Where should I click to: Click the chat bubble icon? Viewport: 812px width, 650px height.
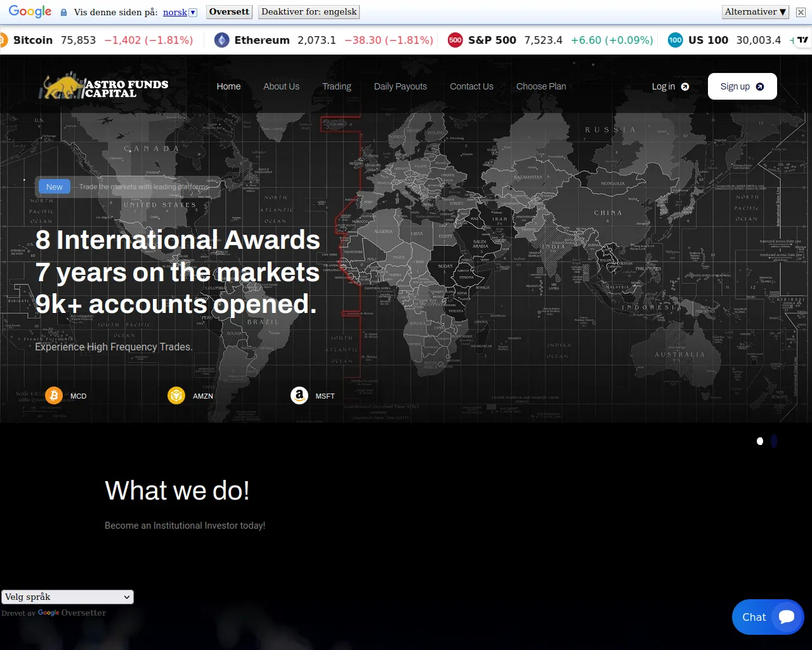pos(787,617)
